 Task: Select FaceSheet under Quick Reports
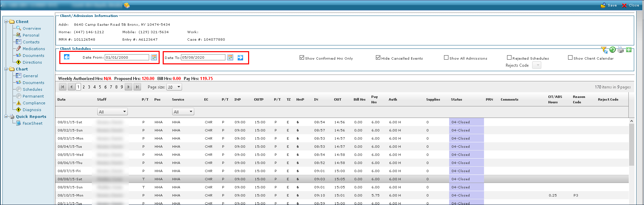[x=32, y=123]
